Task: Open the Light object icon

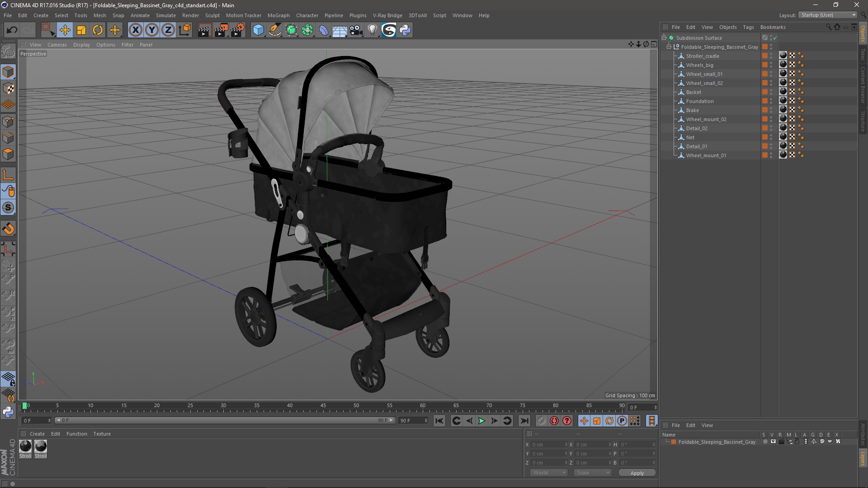Action: (x=372, y=30)
